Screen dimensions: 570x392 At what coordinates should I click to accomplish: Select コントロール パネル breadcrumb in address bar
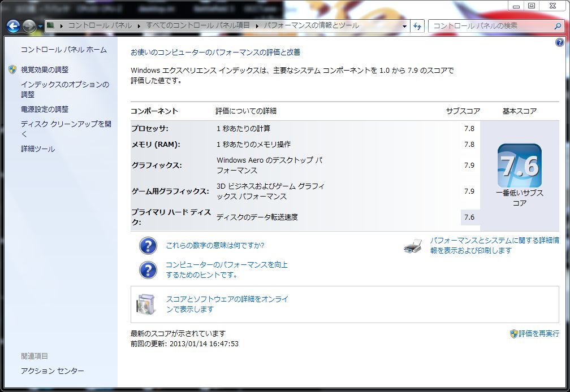[x=100, y=25]
